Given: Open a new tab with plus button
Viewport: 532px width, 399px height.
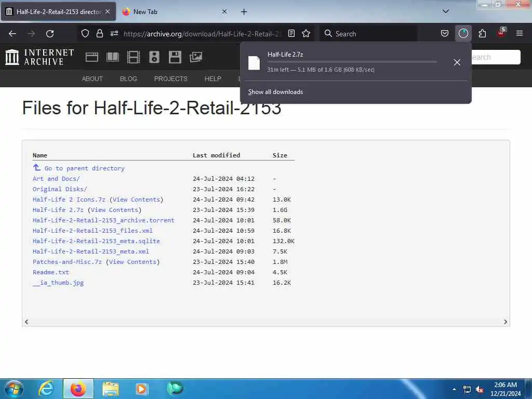Looking at the screenshot, I should (244, 12).
